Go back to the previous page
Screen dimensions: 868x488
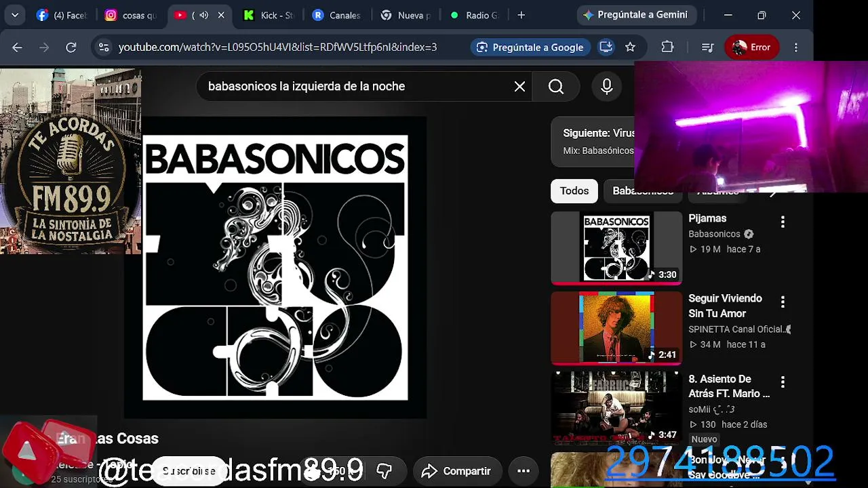click(x=17, y=47)
